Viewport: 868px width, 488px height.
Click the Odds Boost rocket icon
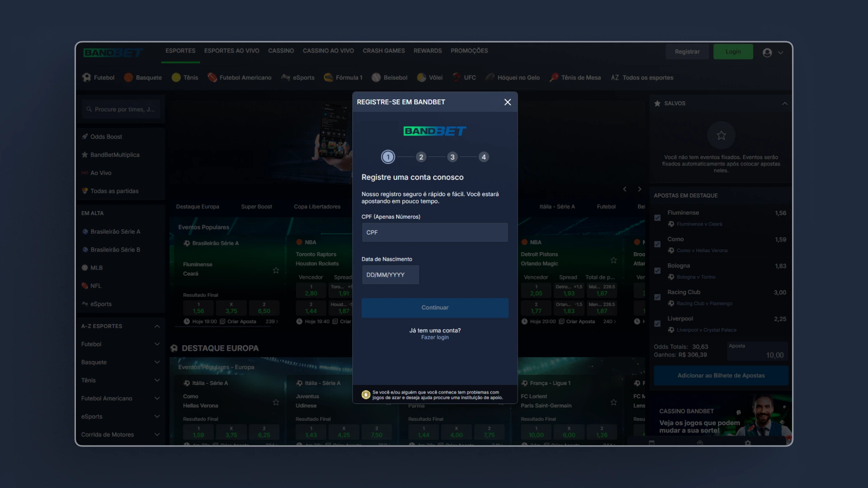[85, 136]
